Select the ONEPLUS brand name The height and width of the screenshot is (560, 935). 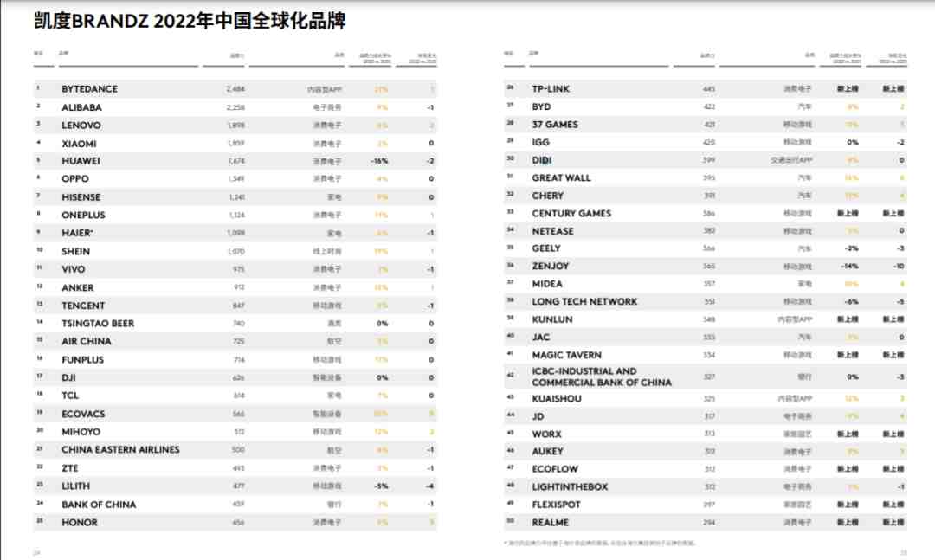point(83,216)
